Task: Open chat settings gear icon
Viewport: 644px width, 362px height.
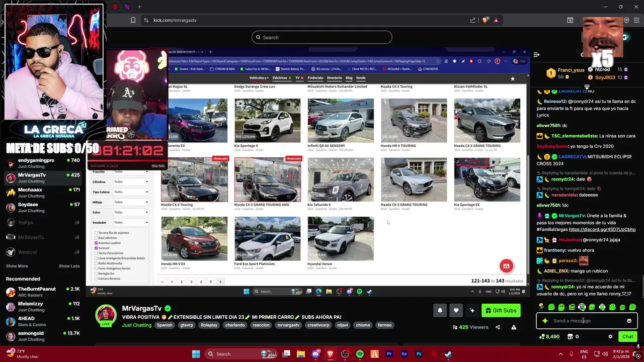Action: [610, 337]
